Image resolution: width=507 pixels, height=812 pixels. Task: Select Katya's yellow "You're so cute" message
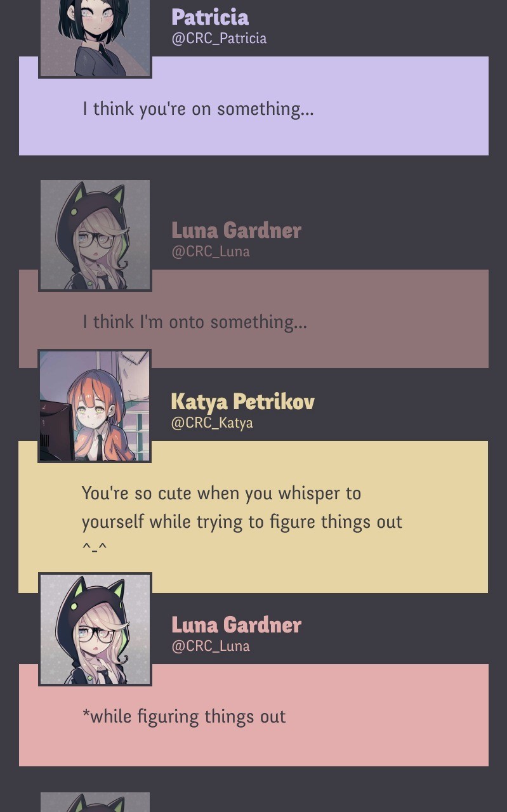click(253, 517)
